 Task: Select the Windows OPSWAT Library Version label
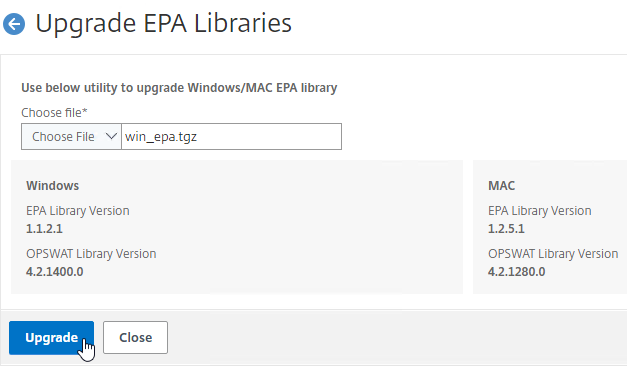(91, 254)
